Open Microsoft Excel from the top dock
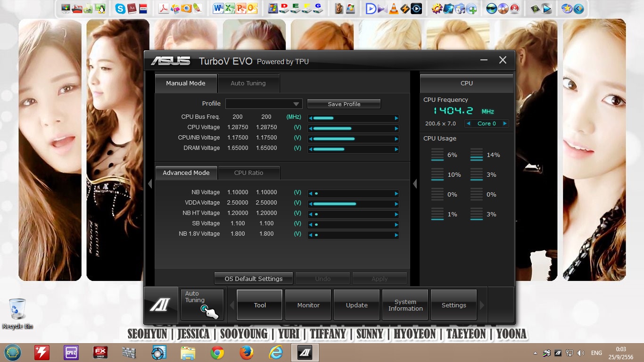The image size is (644, 362). coord(230,8)
